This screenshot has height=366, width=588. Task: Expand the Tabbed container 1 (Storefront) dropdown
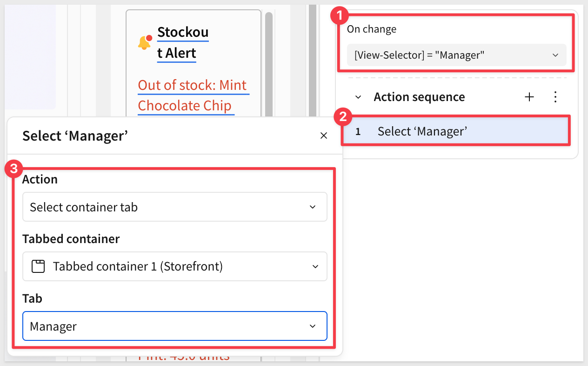[x=174, y=266]
